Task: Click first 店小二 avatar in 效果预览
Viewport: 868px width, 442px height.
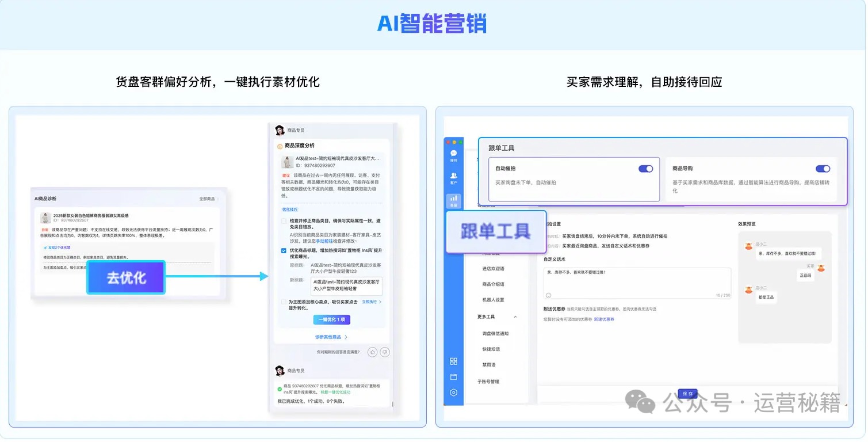Action: [748, 246]
